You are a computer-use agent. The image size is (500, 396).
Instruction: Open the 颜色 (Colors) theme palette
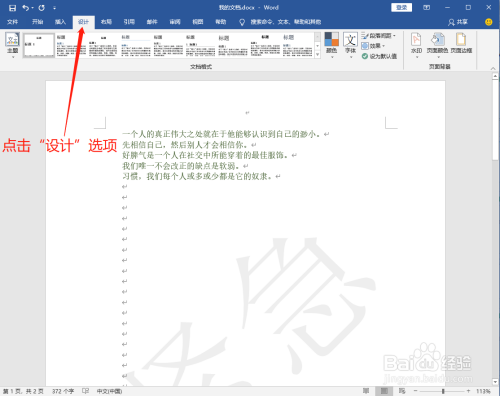click(332, 45)
